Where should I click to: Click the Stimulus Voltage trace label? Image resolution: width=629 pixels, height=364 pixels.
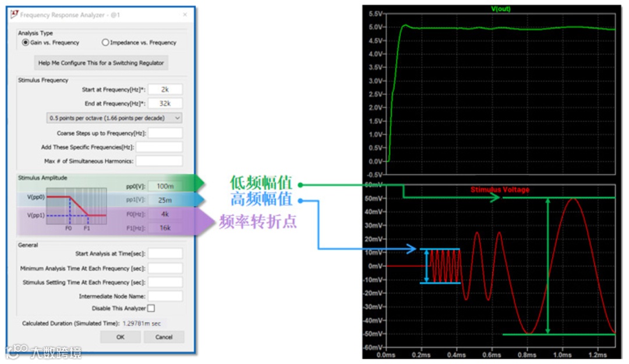500,189
